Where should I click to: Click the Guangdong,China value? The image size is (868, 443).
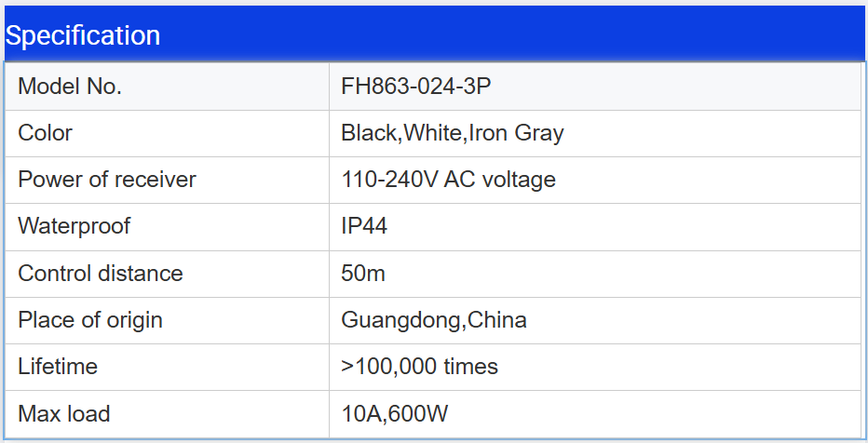(434, 320)
